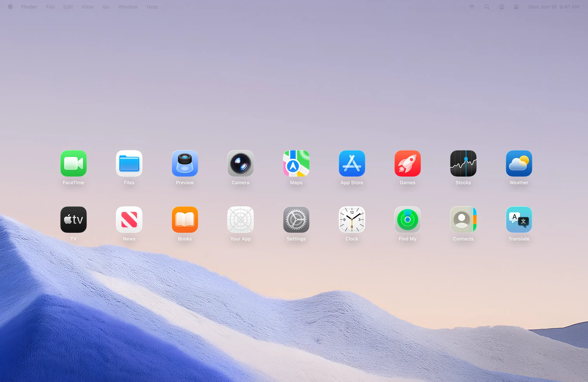
Task: Open the Find My app
Action: point(407,219)
